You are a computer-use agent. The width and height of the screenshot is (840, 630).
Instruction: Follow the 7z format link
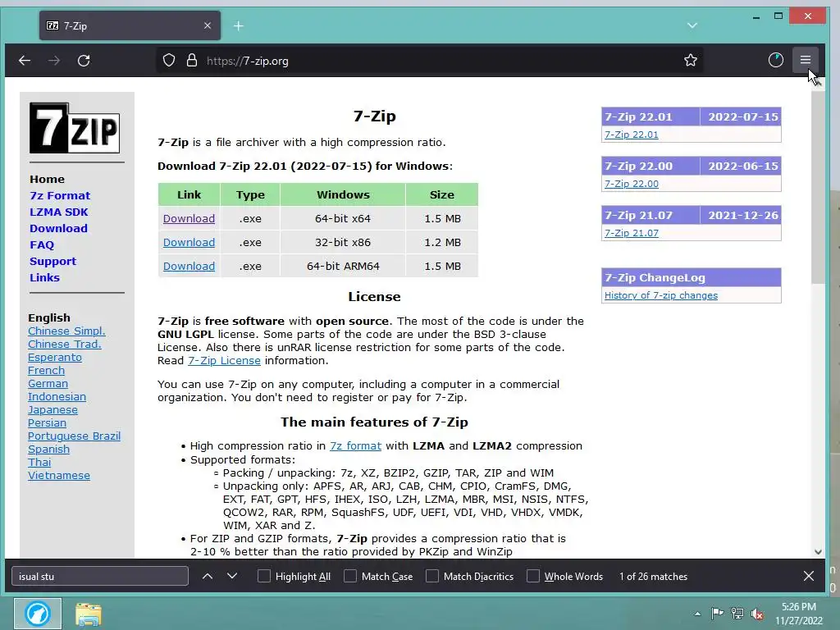coord(356,445)
